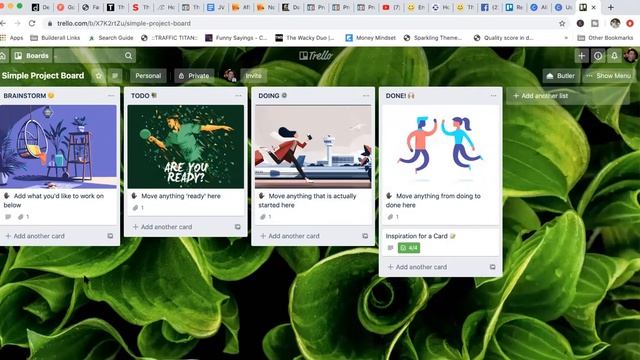Switch to the Facebook browser tab
Image resolution: width=640 pixels, height=360 pixels.
tap(490, 7)
